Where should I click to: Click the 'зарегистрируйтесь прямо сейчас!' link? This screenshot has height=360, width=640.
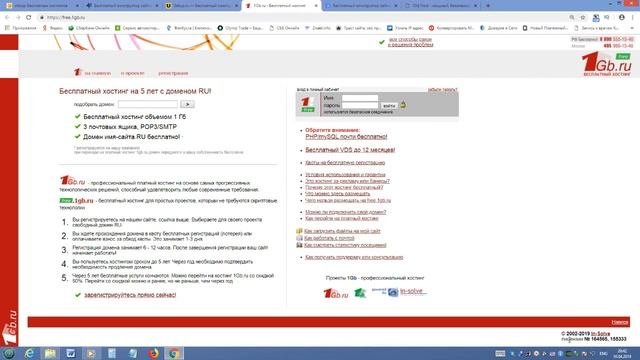130,295
